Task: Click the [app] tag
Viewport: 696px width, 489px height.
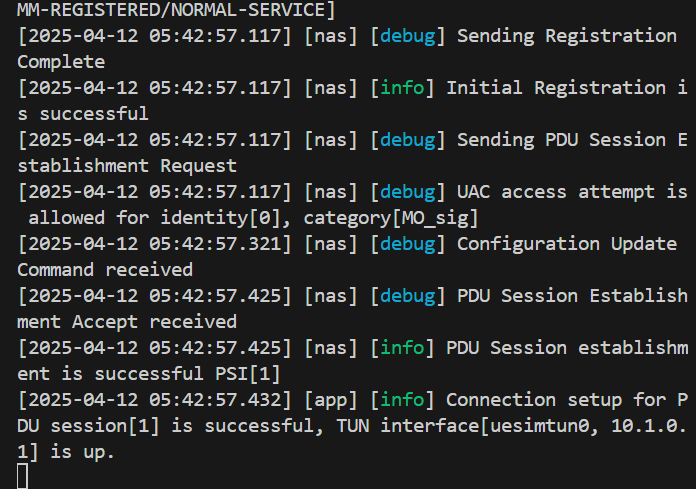Action: [x=331, y=400]
